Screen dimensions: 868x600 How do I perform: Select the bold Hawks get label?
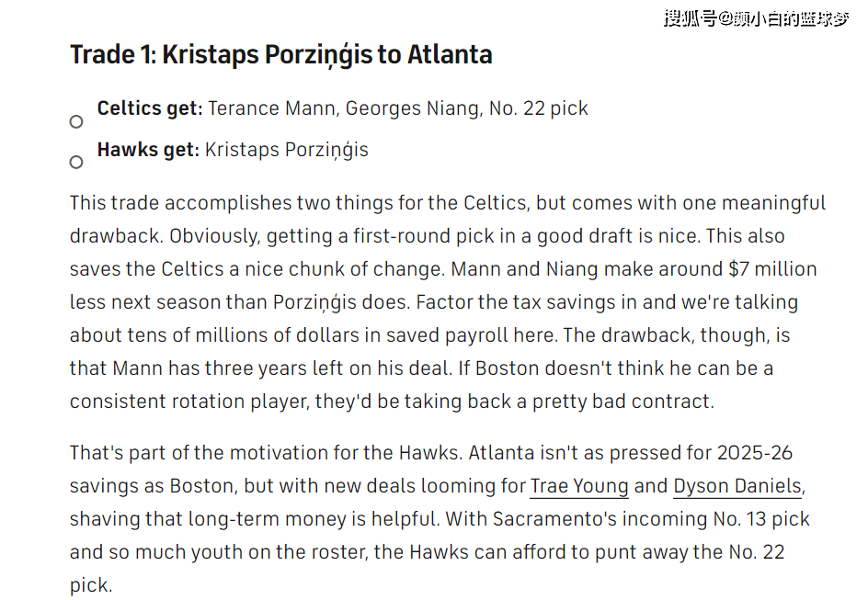148,150
